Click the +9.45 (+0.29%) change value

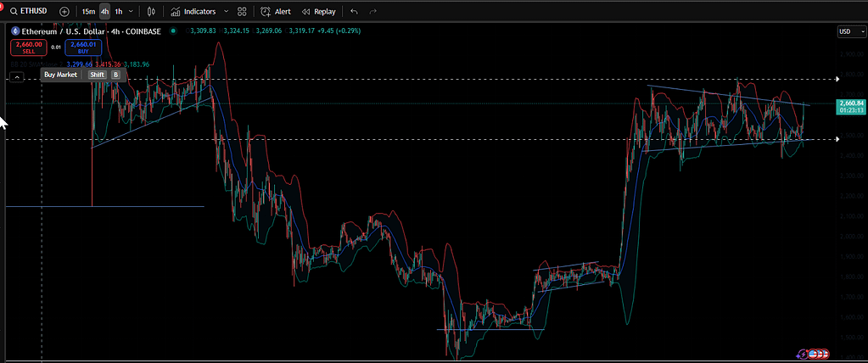pos(339,31)
